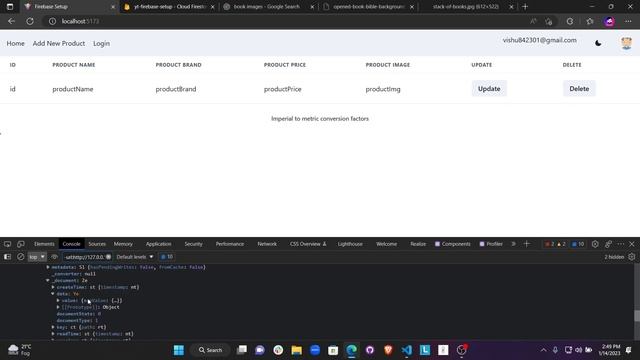Open the Edge profile avatar
The width and height of the screenshot is (640, 360).
tap(609, 21)
